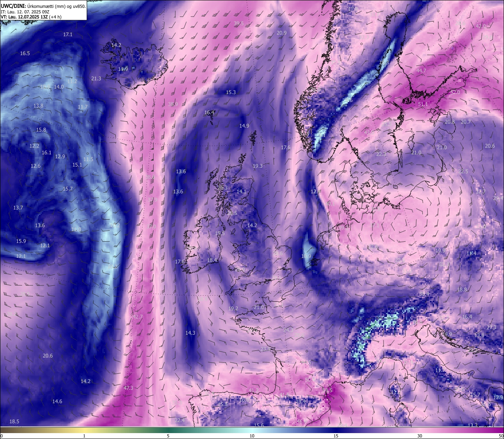Select the 12.2 map value
The height and width of the screenshot is (439, 504).
(x=34, y=146)
